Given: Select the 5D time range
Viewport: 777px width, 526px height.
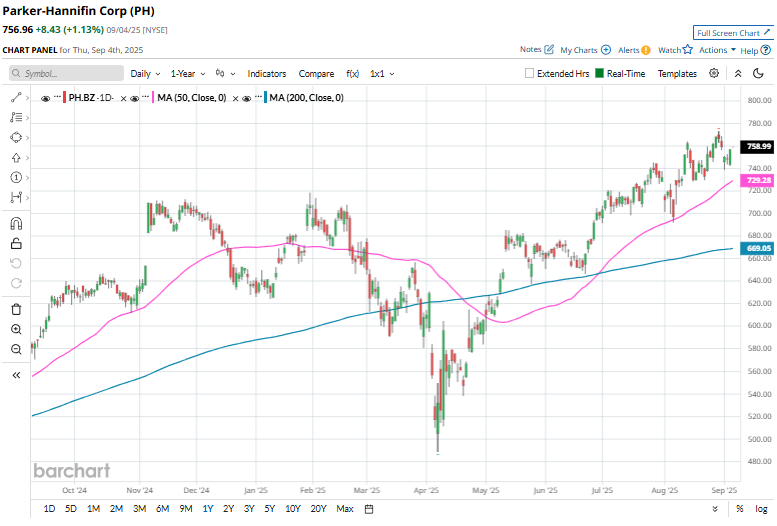Looking at the screenshot, I should click(71, 509).
